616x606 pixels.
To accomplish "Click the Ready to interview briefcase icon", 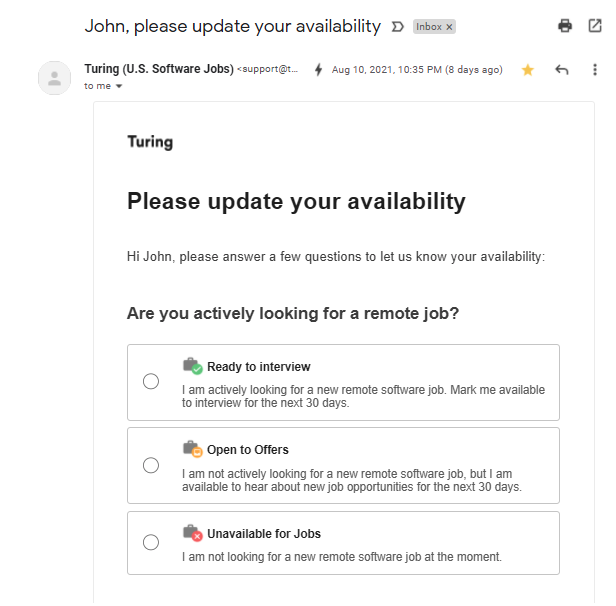I will coord(192,366).
